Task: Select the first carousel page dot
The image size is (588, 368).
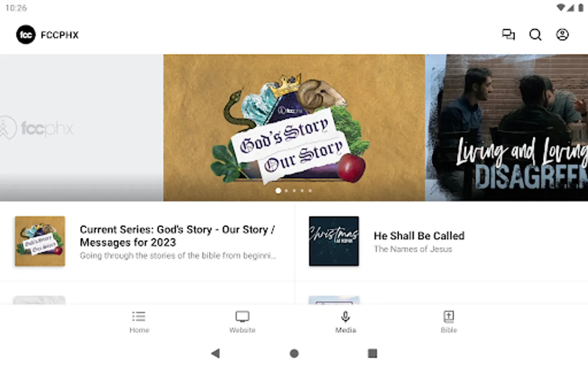Action: (x=278, y=191)
